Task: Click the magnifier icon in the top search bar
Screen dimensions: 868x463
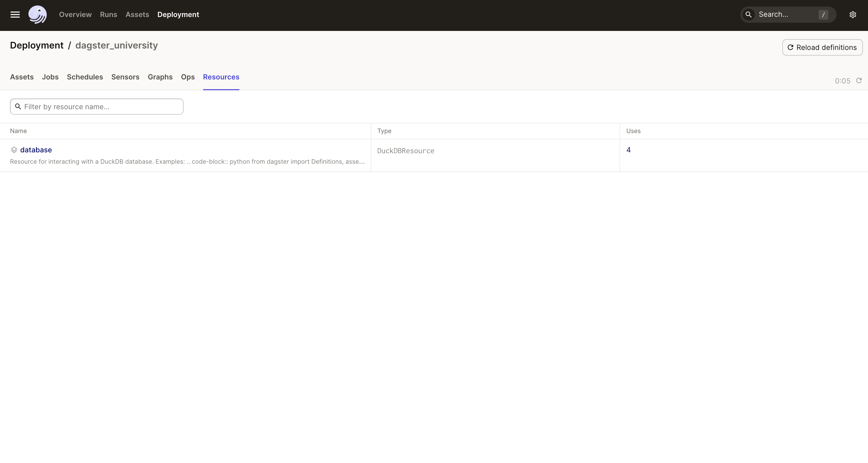Action: [748, 14]
